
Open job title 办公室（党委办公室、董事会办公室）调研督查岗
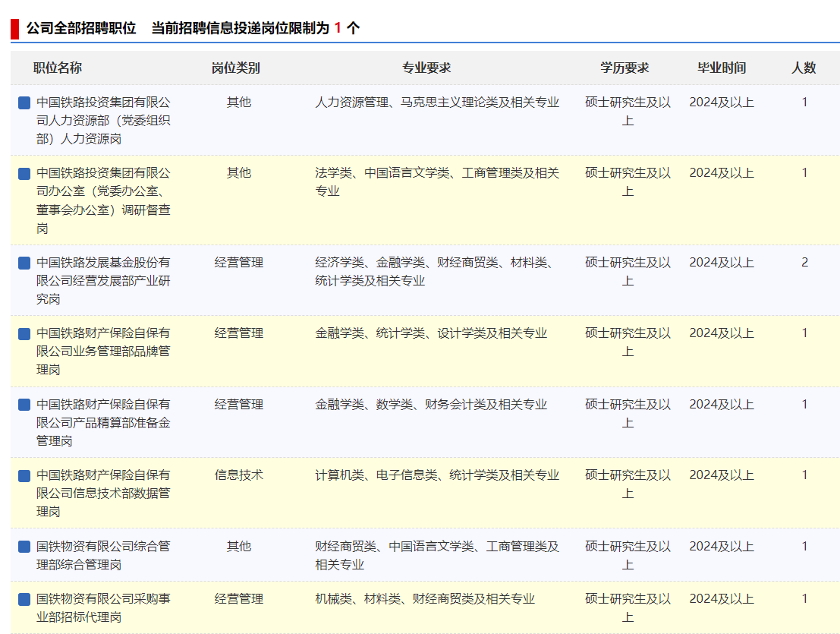(103, 200)
